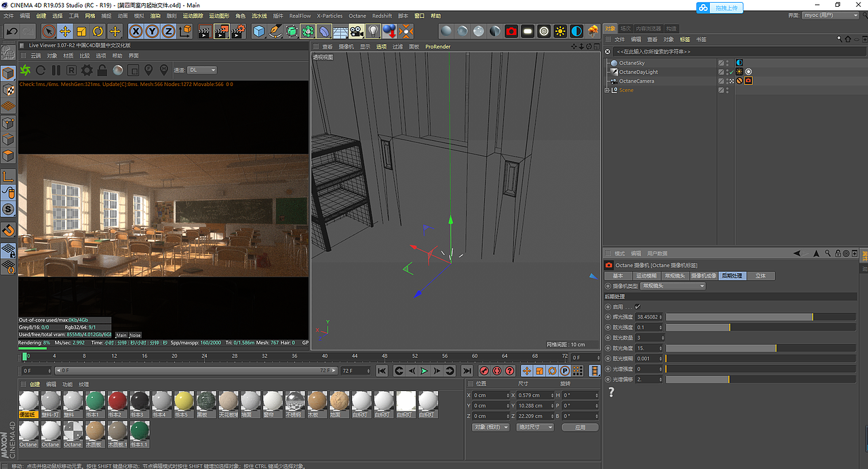Play animation forwards
The height and width of the screenshot is (469, 868).
pyautogui.click(x=424, y=371)
